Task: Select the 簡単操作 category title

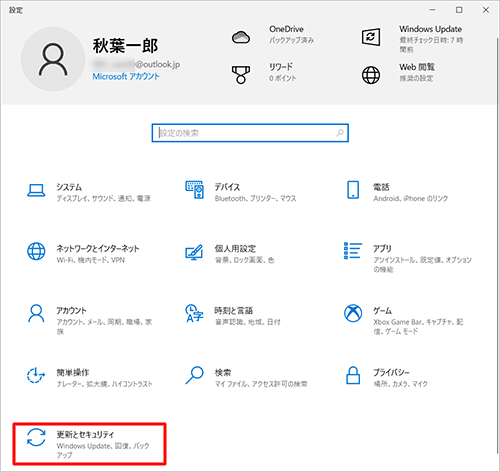Action: [x=73, y=372]
